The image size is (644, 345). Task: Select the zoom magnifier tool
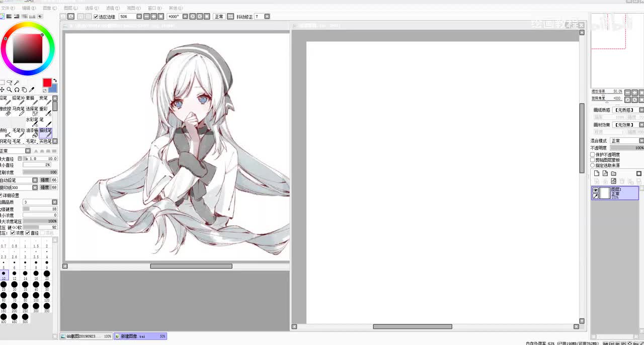pyautogui.click(x=9, y=90)
